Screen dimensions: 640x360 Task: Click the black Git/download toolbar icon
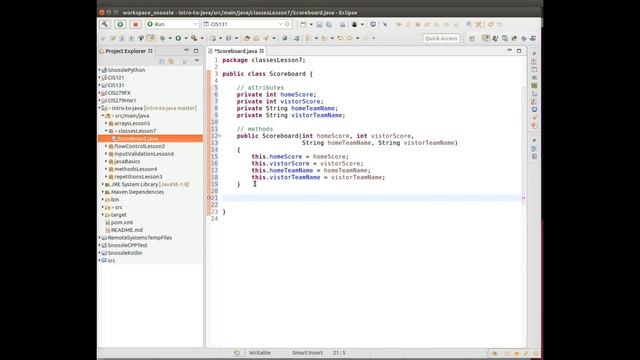[x=354, y=24]
